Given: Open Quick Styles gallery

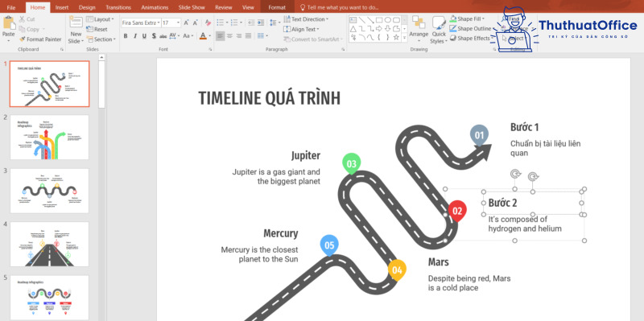Looking at the screenshot, I should [x=439, y=30].
